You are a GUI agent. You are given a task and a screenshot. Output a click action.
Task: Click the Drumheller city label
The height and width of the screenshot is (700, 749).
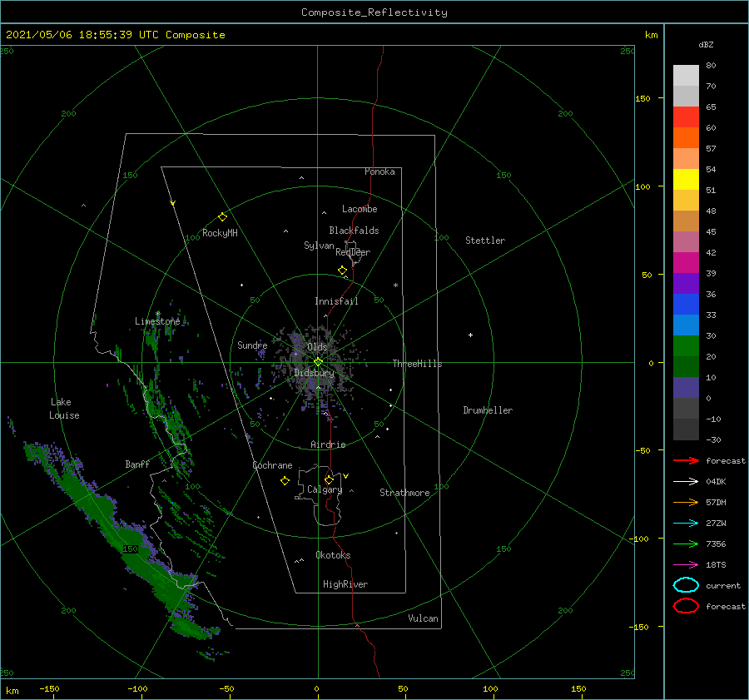(488, 410)
